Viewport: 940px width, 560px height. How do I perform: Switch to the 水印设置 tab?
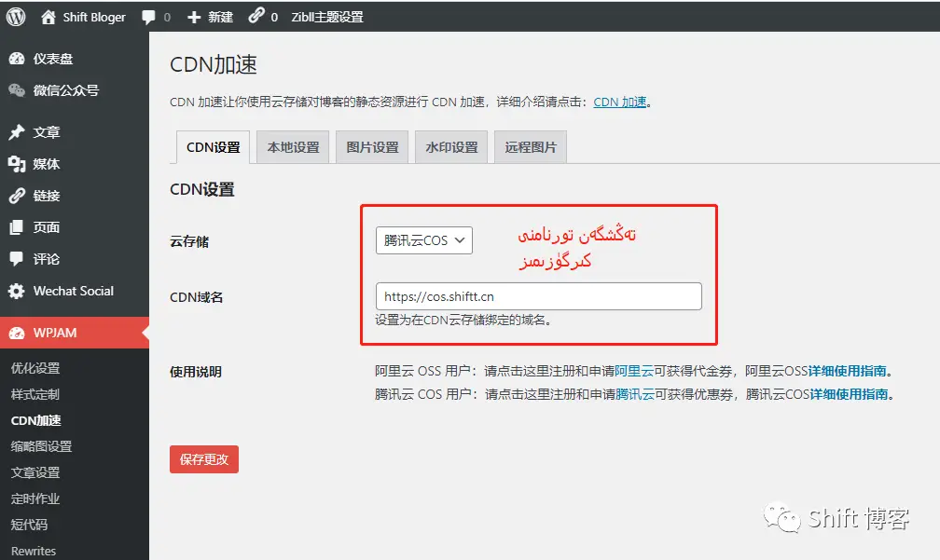450,146
